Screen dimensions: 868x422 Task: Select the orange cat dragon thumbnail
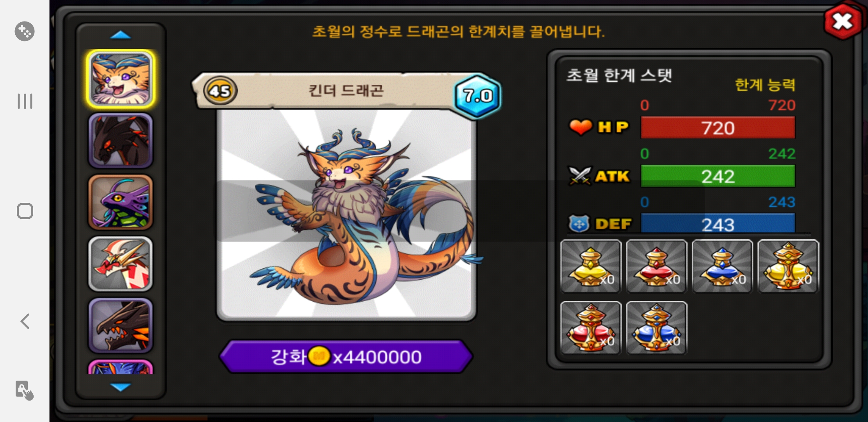click(x=120, y=79)
